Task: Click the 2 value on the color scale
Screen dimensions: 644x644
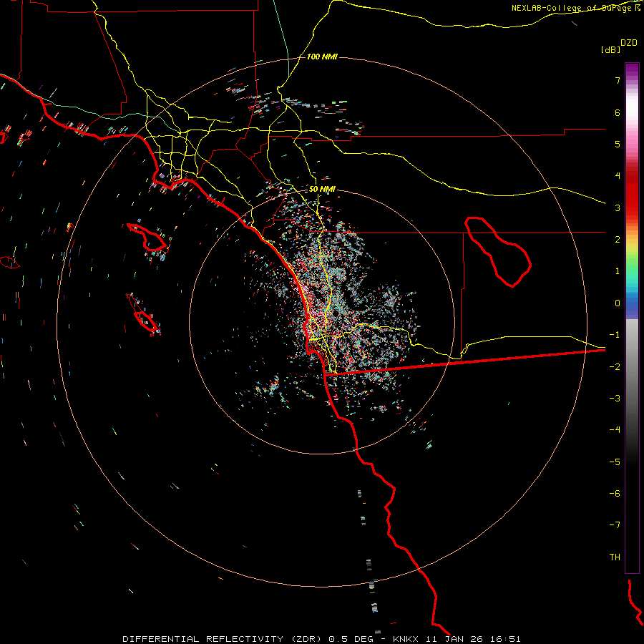Action: [618, 240]
